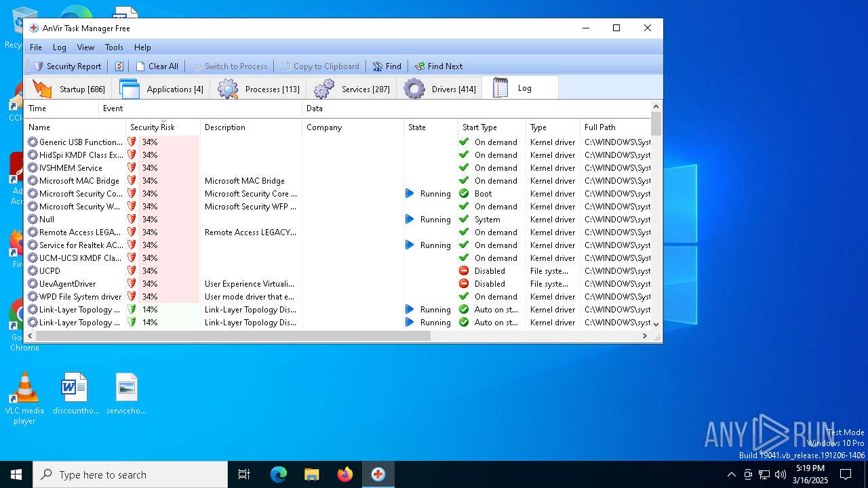Select the HidSpi KMDF Class driver row
Image resolution: width=868 pixels, height=488 pixels.
click(x=338, y=155)
